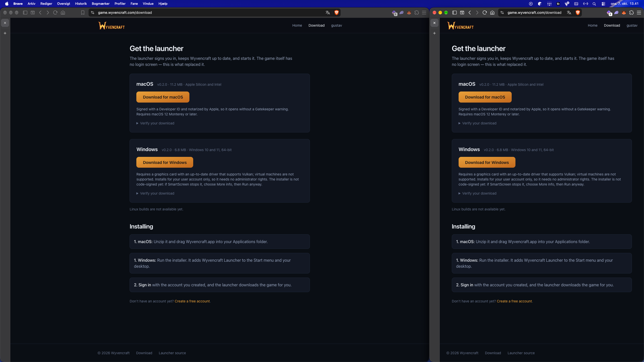Screen dimensions: 644x362
Task: Close the vertical tab in right window
Action: [434, 23]
